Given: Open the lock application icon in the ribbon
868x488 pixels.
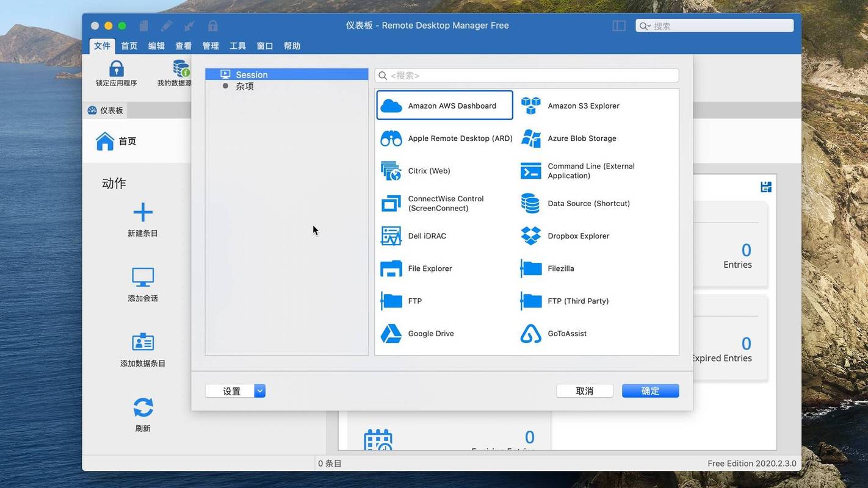Looking at the screenshot, I should point(115,73).
